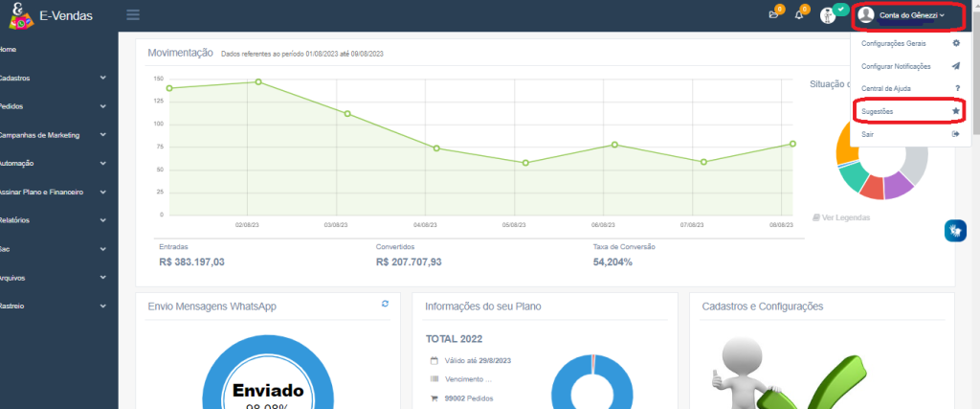
Task: Click the paper plane icon in account menu
Action: 956,66
